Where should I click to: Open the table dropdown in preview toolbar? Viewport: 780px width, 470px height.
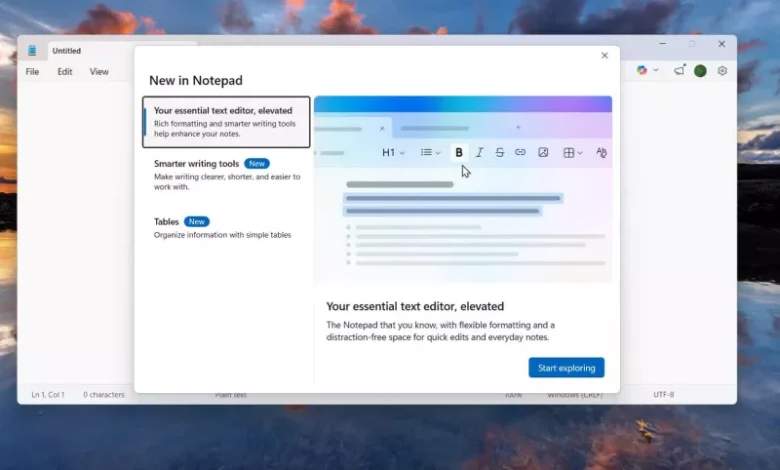(x=572, y=153)
